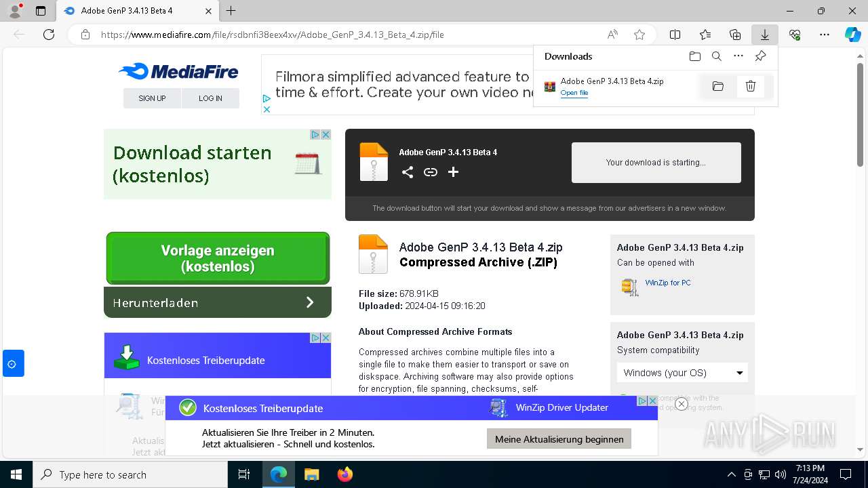
Task: Click Vorlage anzeigen (kostenlos) green button
Action: [x=218, y=258]
